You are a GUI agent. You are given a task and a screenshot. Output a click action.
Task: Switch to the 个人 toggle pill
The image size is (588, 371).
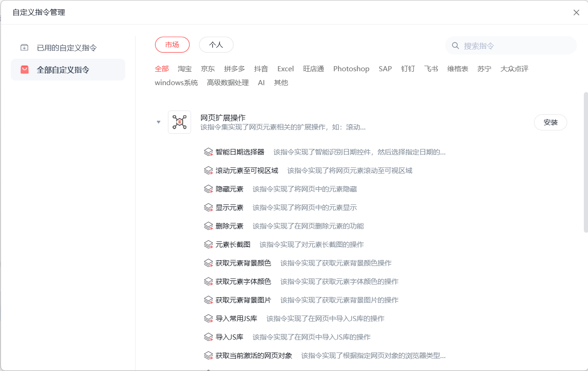[x=216, y=45]
